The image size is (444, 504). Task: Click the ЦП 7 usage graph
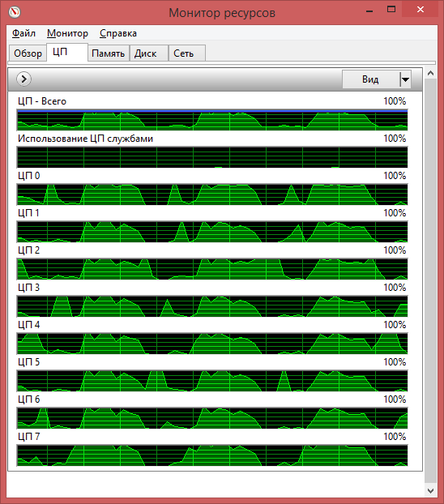click(212, 455)
